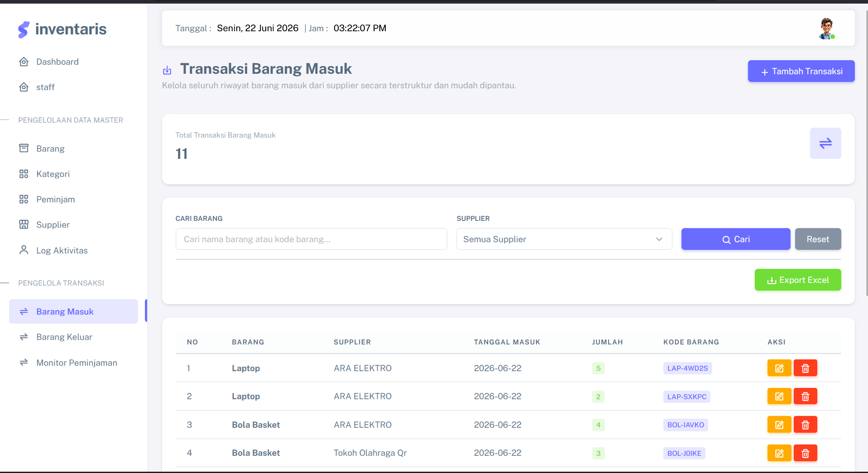The height and width of the screenshot is (473, 868).
Task: Delete the LAP-4WD2S transaction
Action: pos(805,368)
